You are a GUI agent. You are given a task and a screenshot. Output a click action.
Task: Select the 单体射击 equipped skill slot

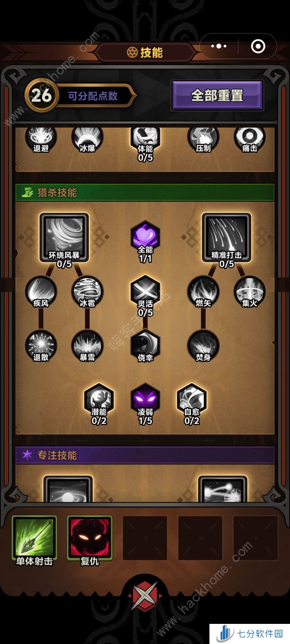click(34, 538)
